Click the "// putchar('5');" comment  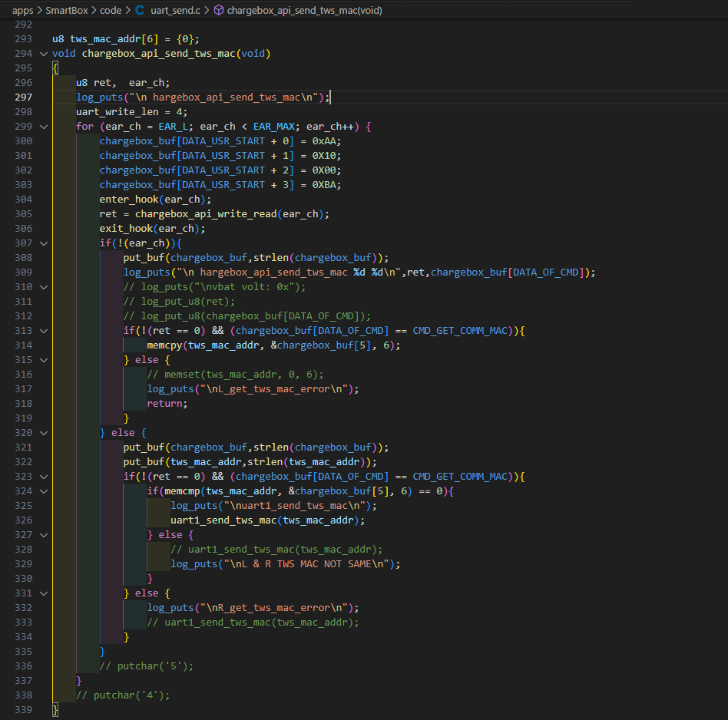147,666
